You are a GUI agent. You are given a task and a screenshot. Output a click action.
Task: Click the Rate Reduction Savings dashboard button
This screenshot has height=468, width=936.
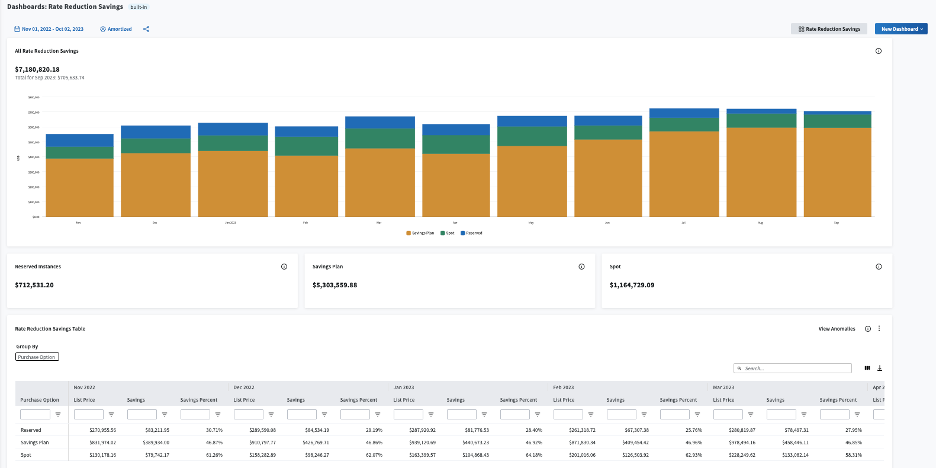[x=829, y=29]
